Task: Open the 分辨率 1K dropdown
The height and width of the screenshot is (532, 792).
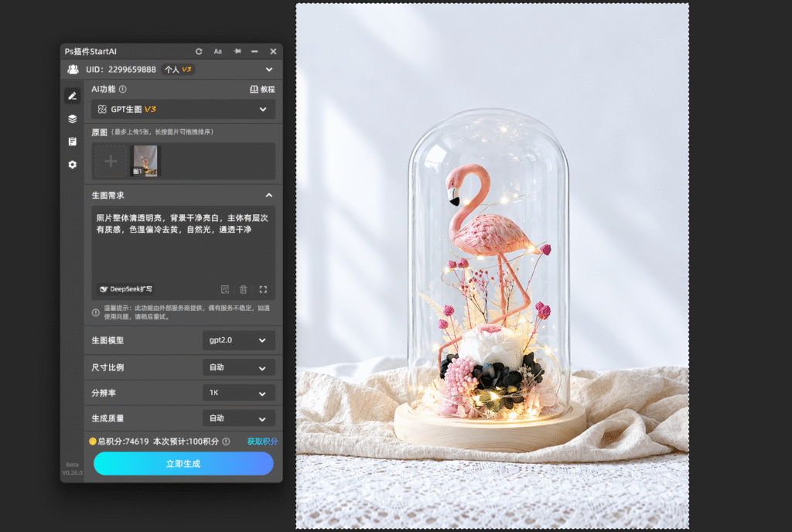Action: pyautogui.click(x=238, y=393)
